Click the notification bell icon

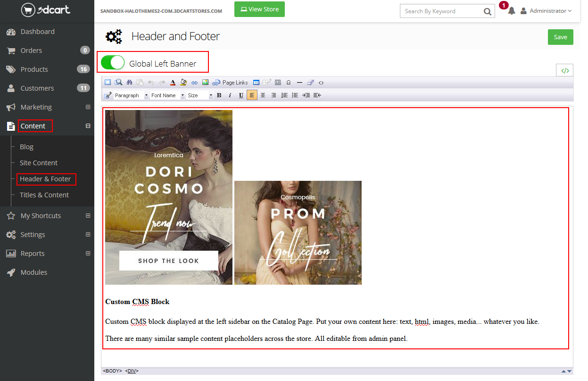pyautogui.click(x=512, y=11)
